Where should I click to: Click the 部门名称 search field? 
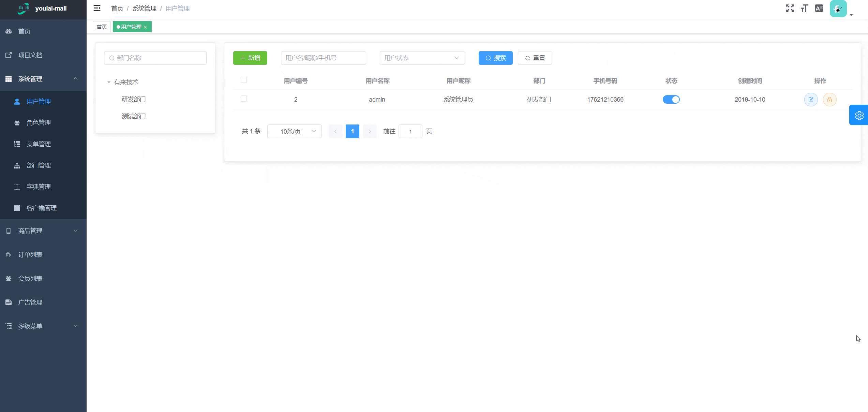click(155, 58)
